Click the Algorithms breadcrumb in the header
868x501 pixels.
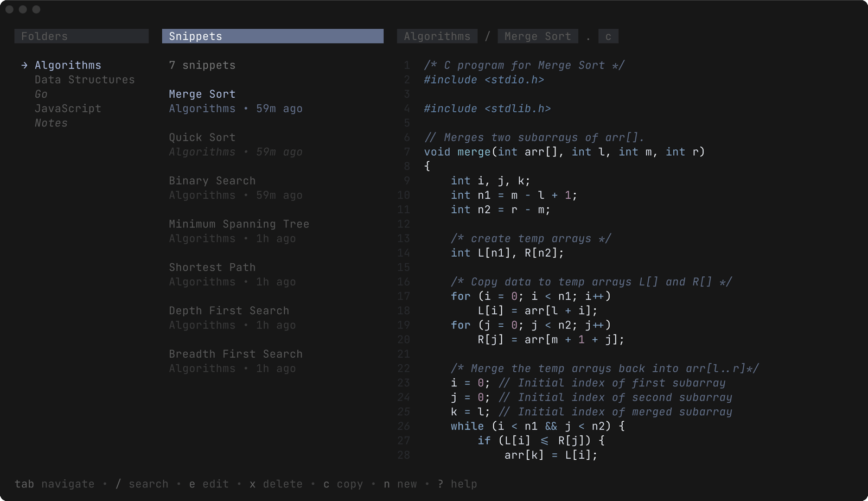click(437, 36)
